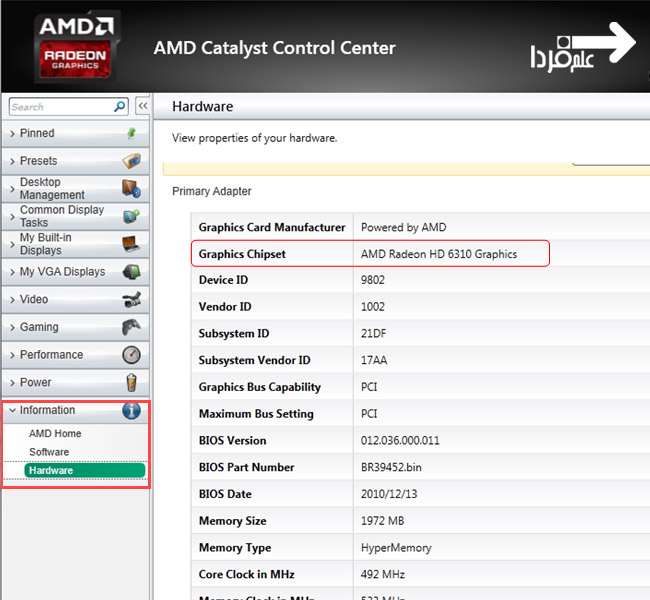650x600 pixels.
Task: Click the Desktop Management monitor icon
Action: [x=131, y=188]
